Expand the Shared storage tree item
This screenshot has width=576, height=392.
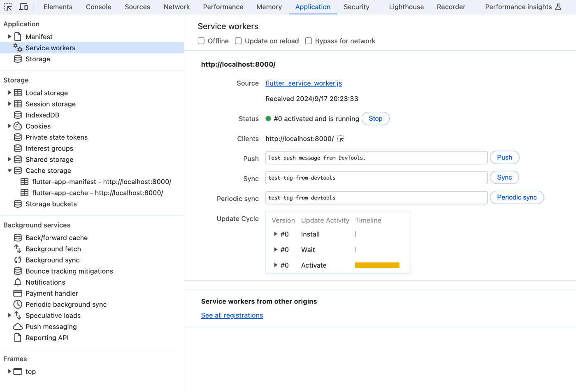point(9,160)
